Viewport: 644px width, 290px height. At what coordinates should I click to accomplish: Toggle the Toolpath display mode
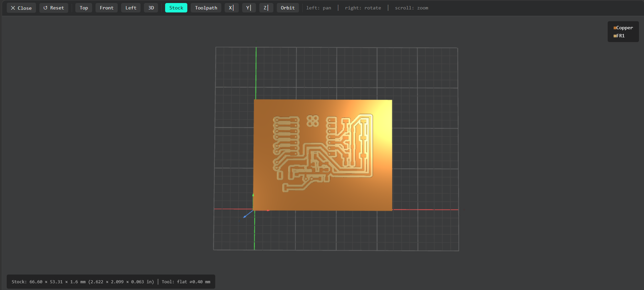[x=206, y=8]
